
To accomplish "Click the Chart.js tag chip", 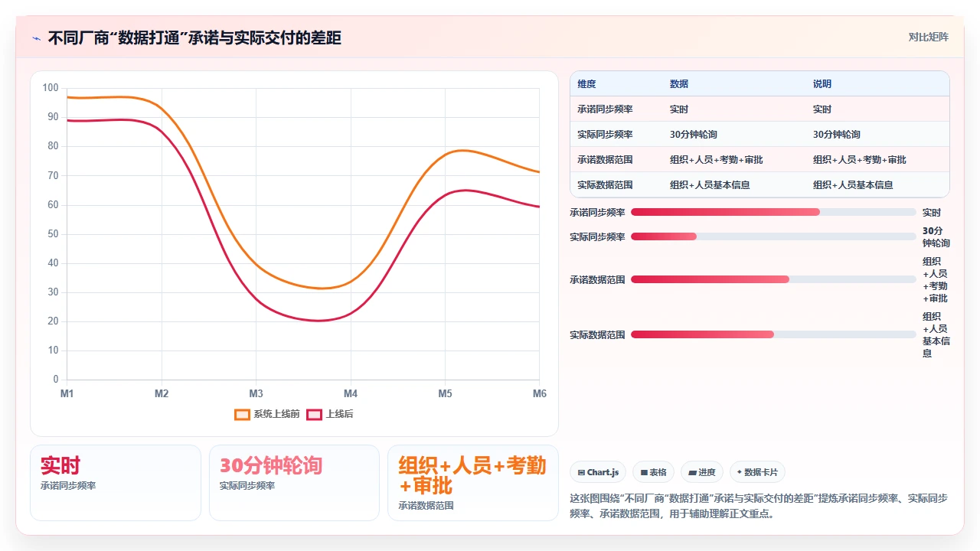I will [x=598, y=472].
